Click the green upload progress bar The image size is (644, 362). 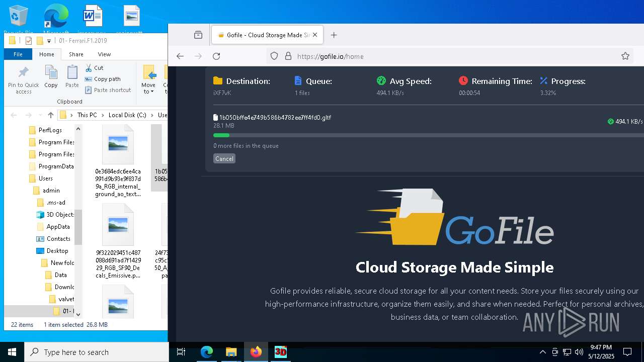pos(221,135)
